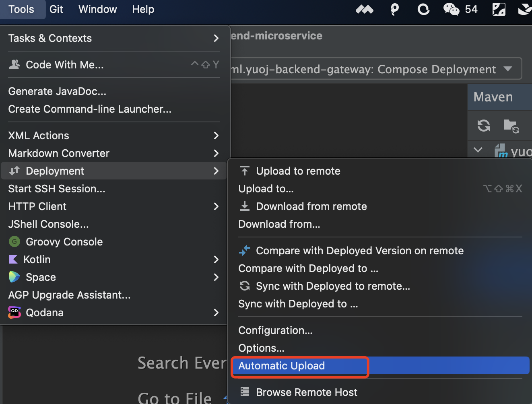Click the Maven reload projects icon
The image size is (532, 404).
484,126
